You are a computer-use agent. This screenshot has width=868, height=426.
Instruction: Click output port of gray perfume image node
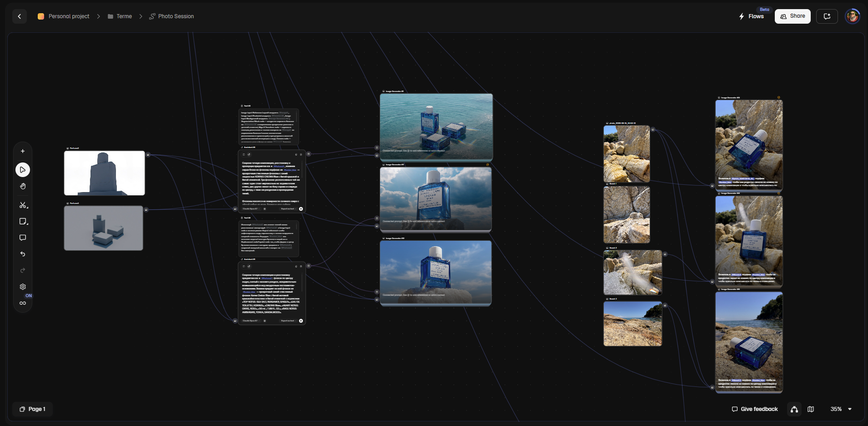point(146,210)
